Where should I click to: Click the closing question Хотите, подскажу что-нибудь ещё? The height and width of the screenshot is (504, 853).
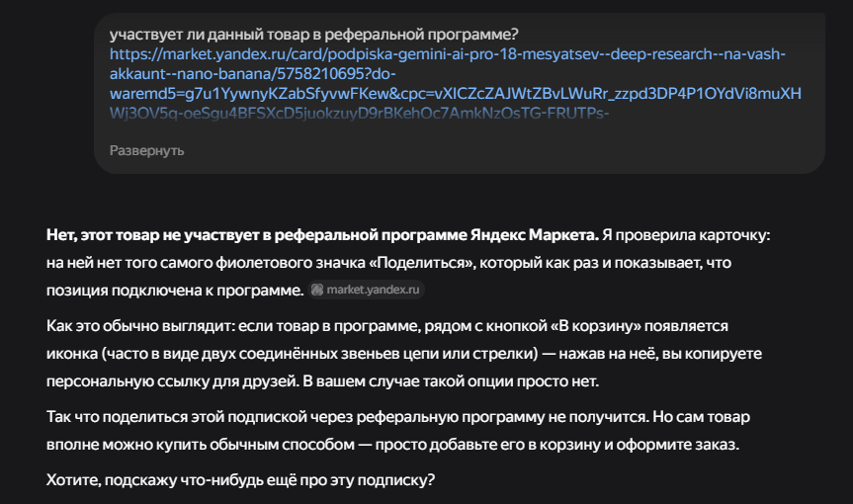[240, 480]
